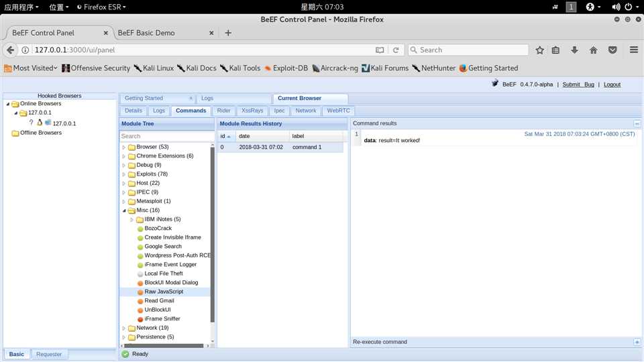Collapse the Misc (16) folder
Image resolution: width=644 pixels, height=362 pixels.
point(123,210)
